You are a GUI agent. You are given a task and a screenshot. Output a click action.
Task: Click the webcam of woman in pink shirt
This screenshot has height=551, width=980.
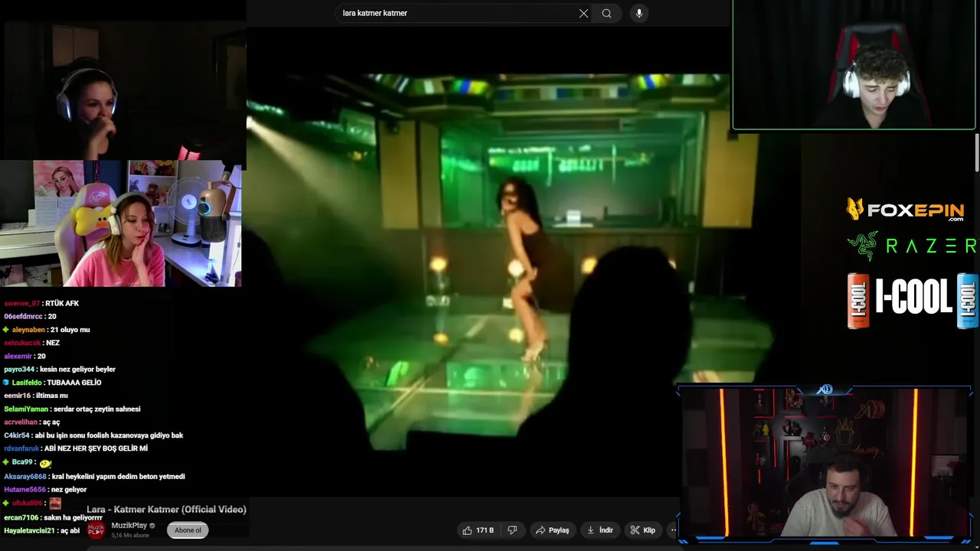121,223
